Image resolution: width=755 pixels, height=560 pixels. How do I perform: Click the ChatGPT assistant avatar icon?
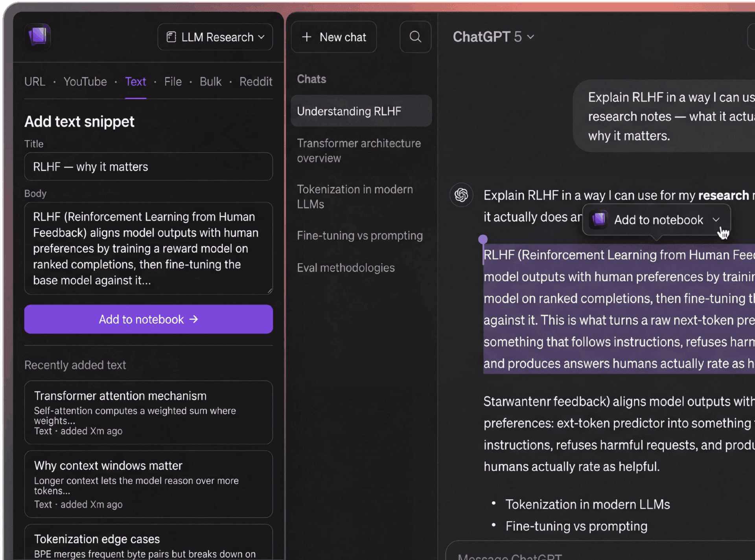pos(461,195)
